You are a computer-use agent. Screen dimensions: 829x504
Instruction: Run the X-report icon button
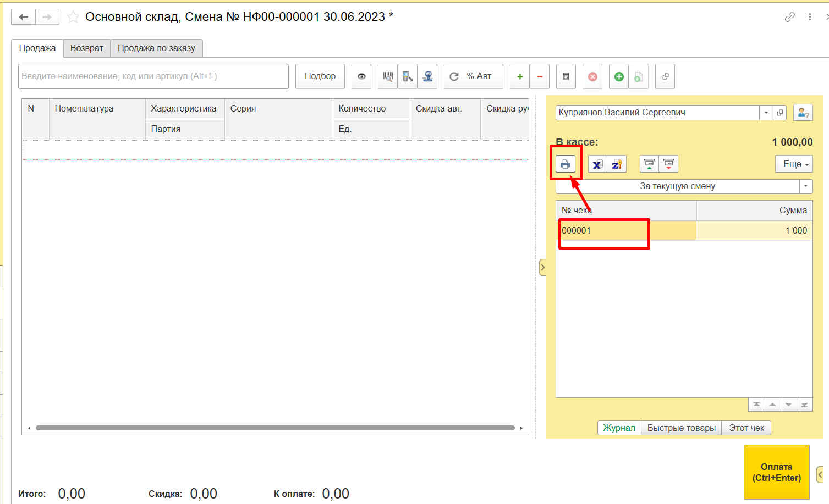point(597,164)
